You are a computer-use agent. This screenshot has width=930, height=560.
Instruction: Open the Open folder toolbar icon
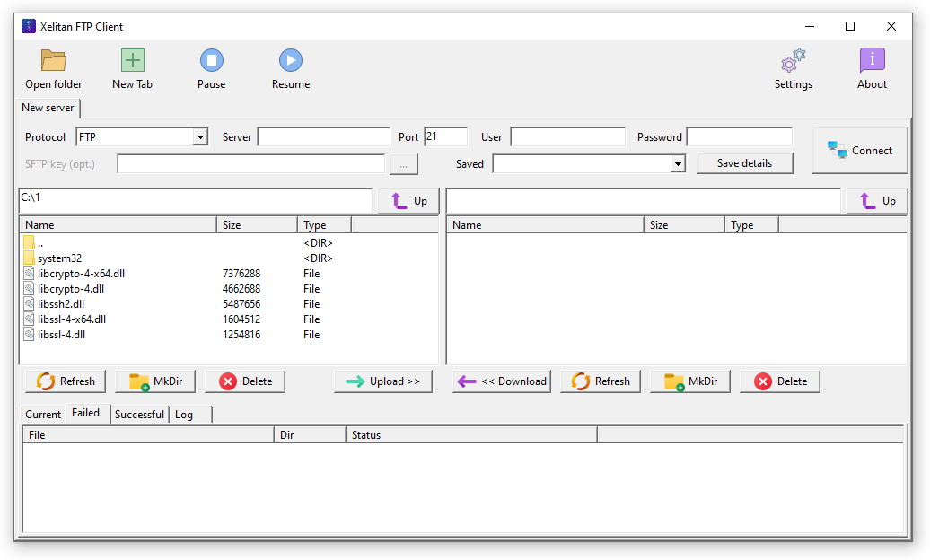(x=53, y=60)
